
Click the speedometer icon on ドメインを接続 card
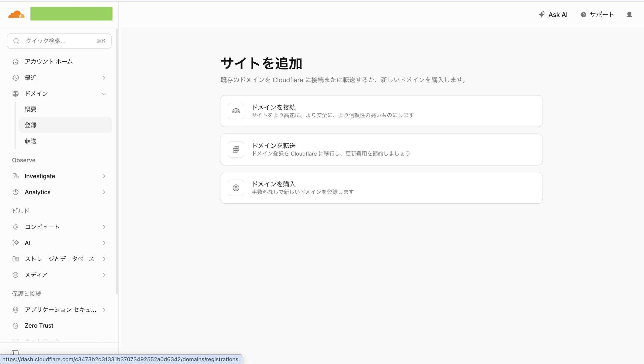point(236,111)
